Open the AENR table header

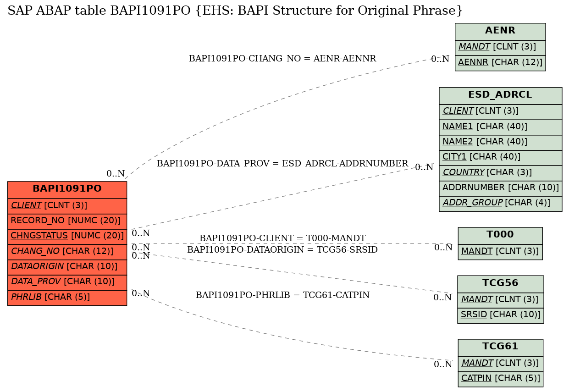[x=500, y=31]
